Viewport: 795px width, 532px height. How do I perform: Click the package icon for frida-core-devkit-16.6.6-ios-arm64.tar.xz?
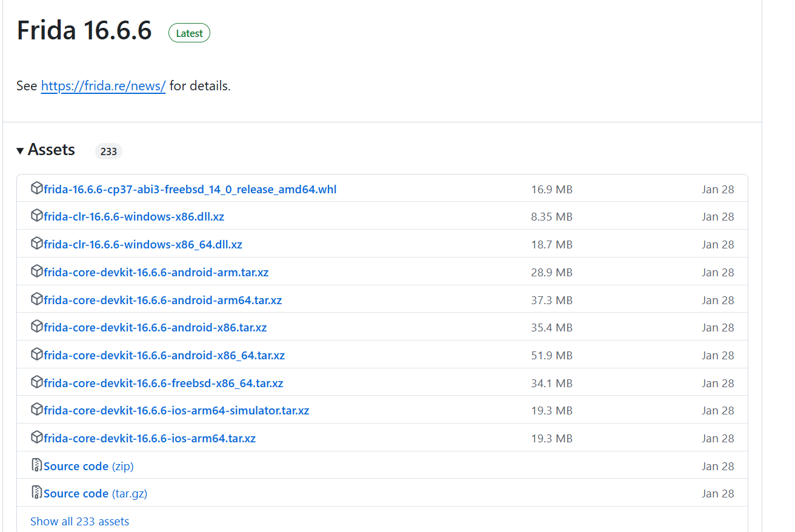click(x=37, y=437)
